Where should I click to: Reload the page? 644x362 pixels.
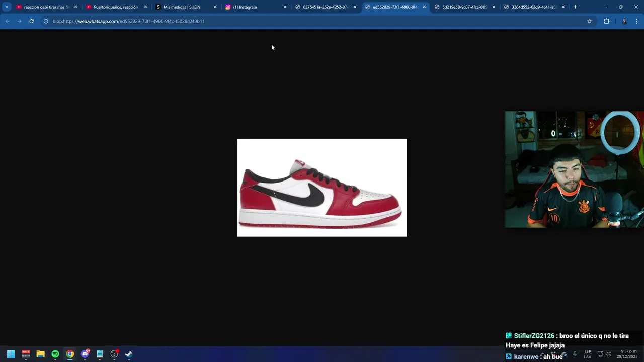point(31,21)
